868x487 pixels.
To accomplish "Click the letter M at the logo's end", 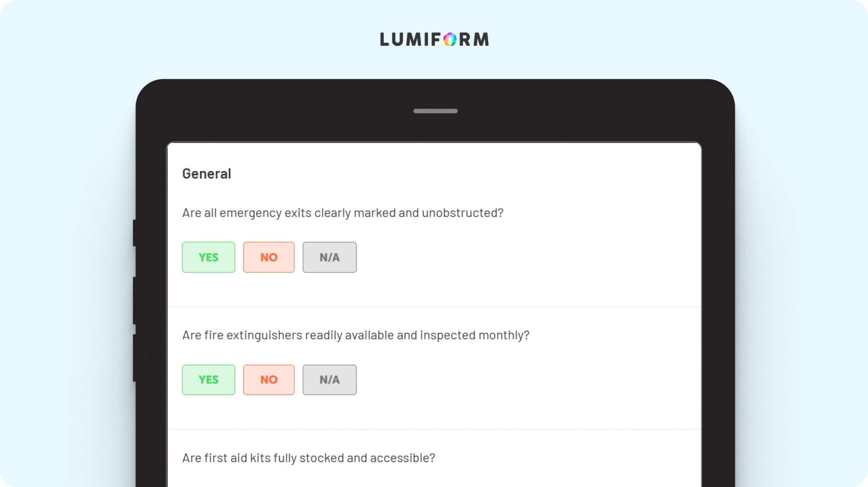I will pos(481,39).
